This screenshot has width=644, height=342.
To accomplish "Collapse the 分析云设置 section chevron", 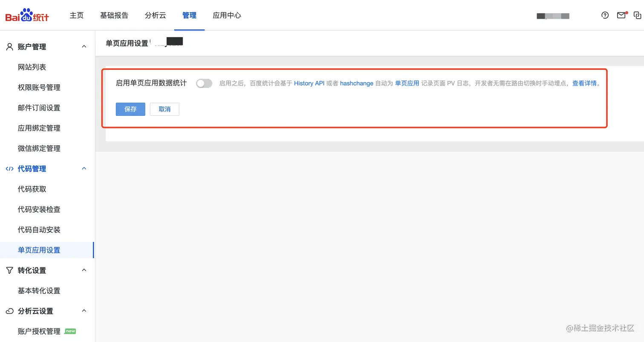I will point(84,310).
